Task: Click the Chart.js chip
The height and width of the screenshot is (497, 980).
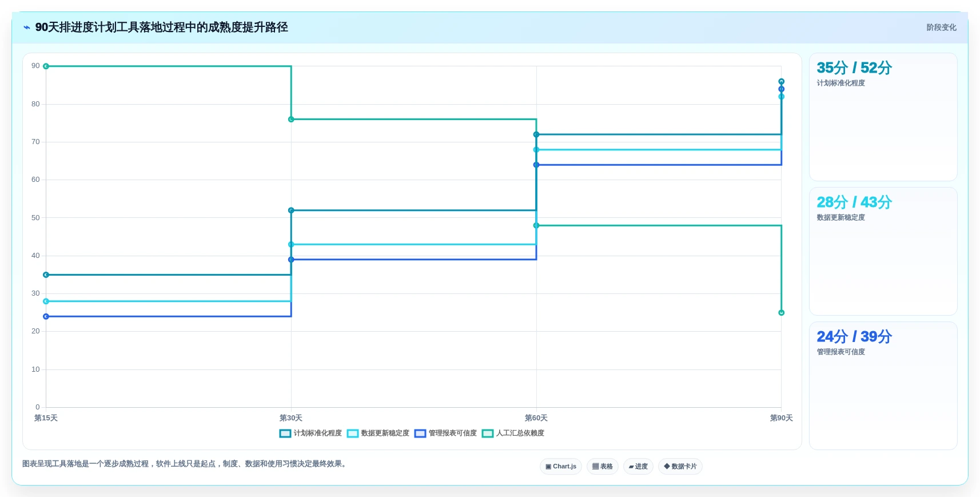Action: [x=561, y=467]
